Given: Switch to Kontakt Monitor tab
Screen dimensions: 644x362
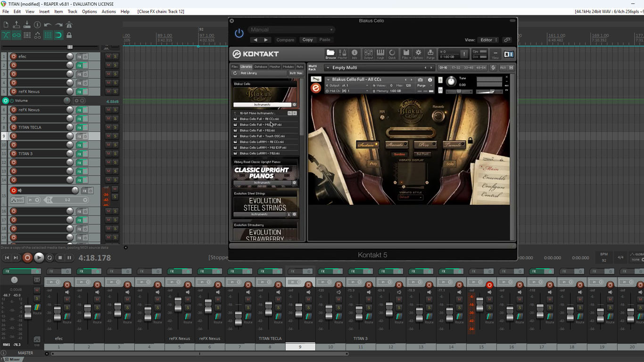Looking at the screenshot, I should [275, 67].
